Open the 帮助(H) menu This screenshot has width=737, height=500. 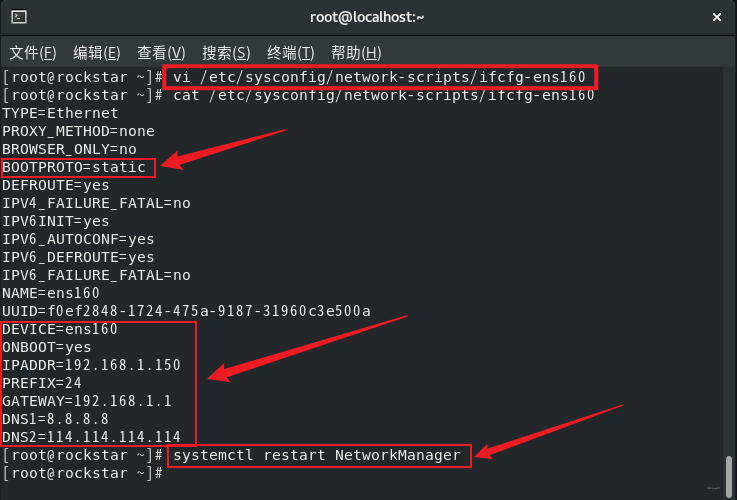355,52
